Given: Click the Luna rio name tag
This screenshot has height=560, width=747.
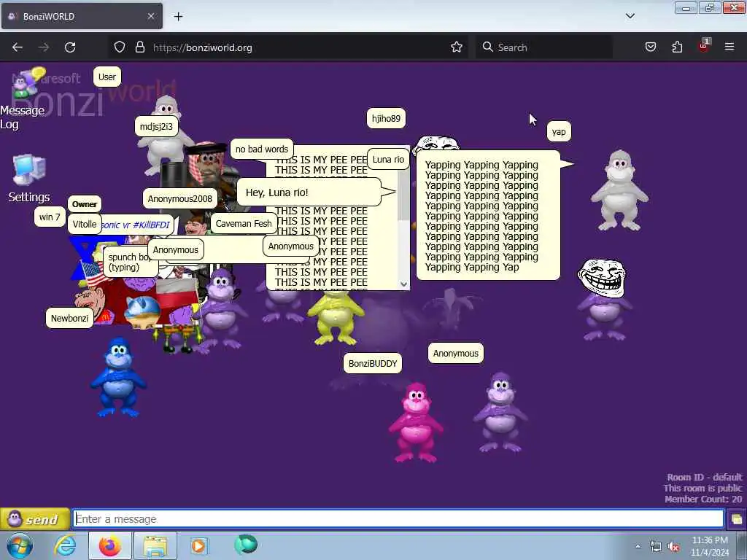Looking at the screenshot, I should [388, 160].
